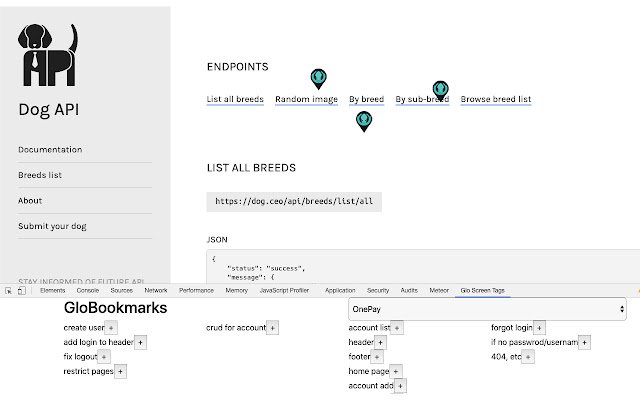
Task: Click plus button next to home page
Action: [396, 372]
